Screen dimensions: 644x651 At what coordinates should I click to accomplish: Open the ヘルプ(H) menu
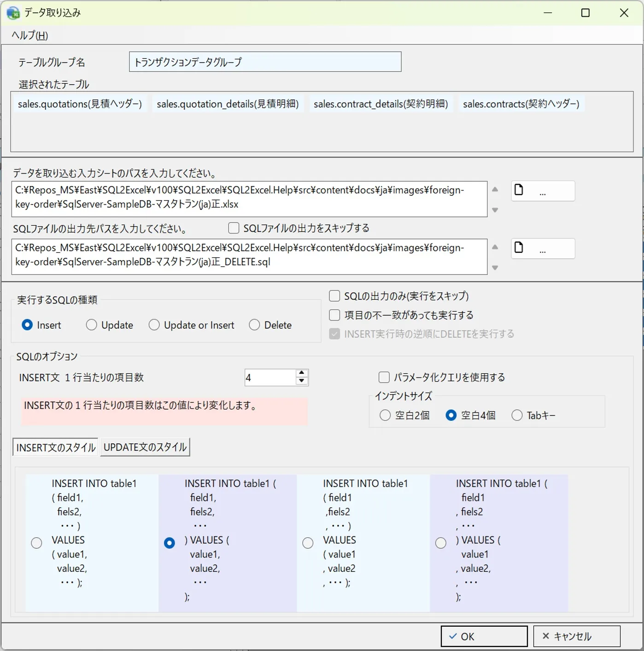[x=29, y=35]
